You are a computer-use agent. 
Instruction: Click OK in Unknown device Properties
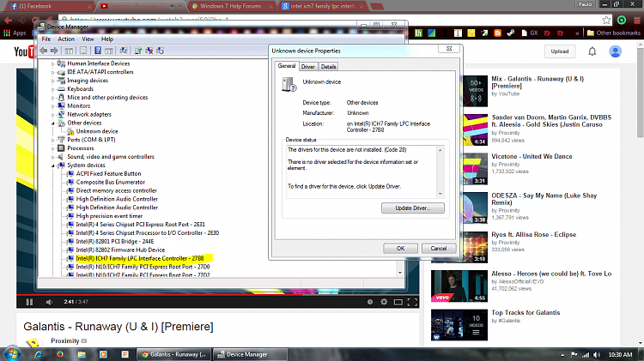point(400,249)
